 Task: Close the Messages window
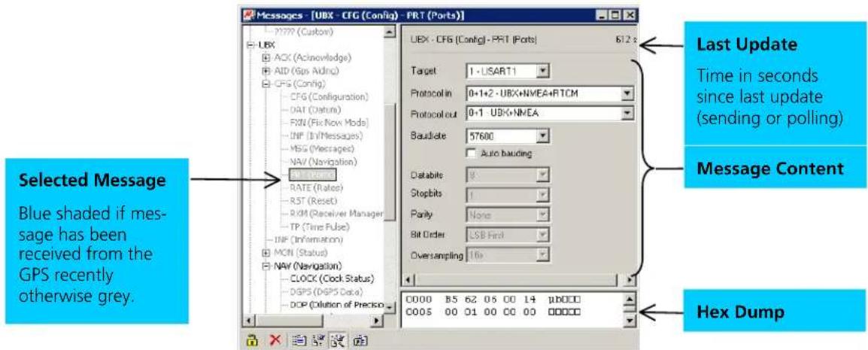(x=630, y=14)
